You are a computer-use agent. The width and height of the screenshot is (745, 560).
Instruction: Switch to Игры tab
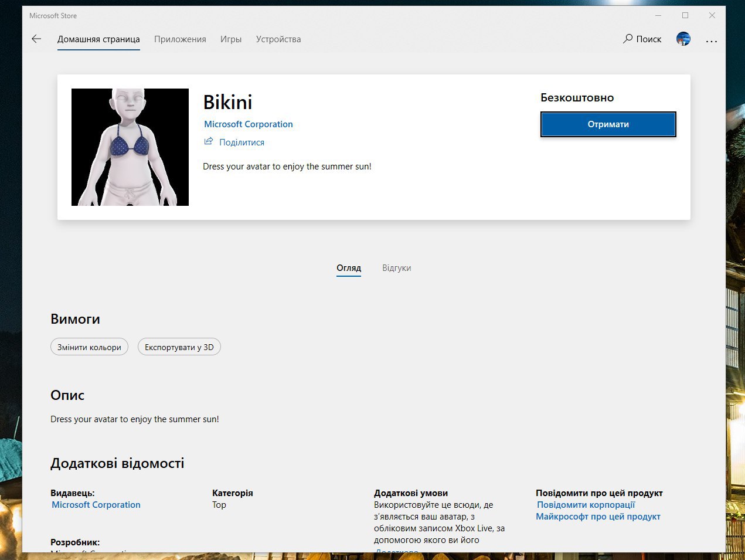[231, 39]
